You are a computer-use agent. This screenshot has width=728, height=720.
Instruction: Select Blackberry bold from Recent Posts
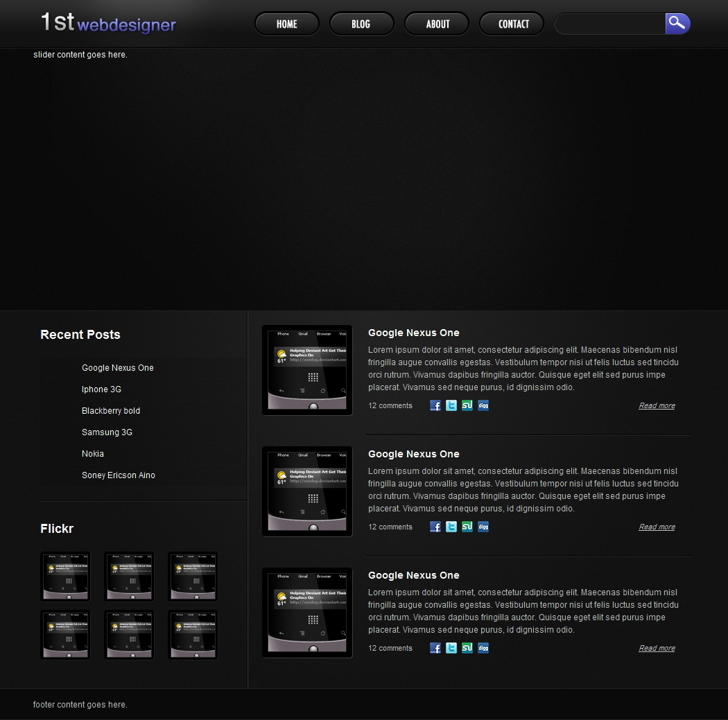pos(111,411)
